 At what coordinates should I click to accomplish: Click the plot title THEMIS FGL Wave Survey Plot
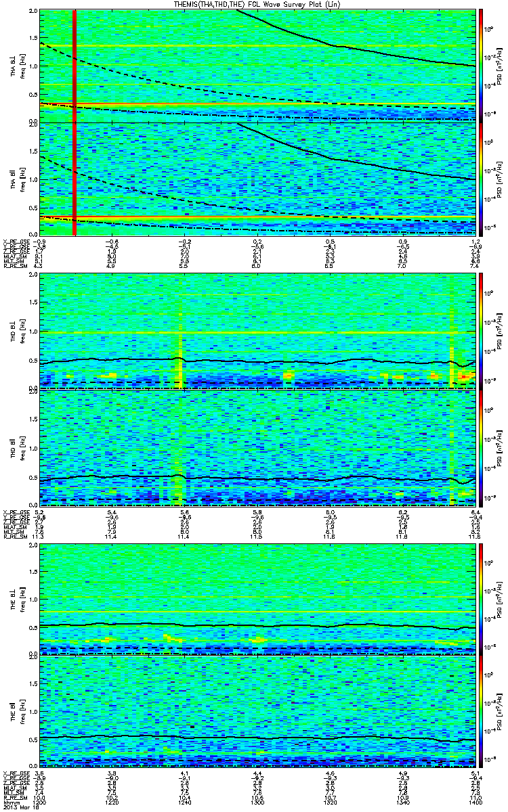pyautogui.click(x=257, y=4)
